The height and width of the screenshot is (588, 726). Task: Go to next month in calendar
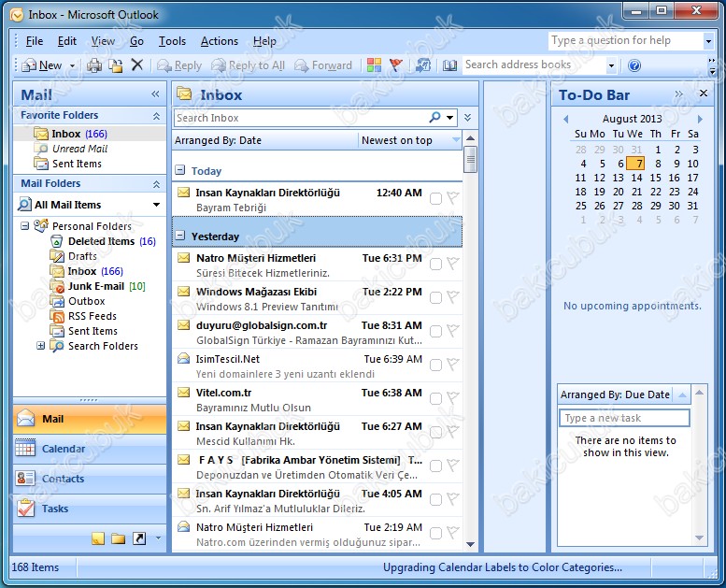coord(700,119)
